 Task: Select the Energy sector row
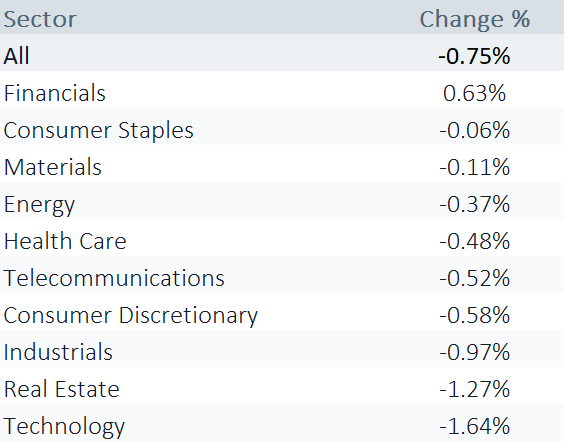282,201
